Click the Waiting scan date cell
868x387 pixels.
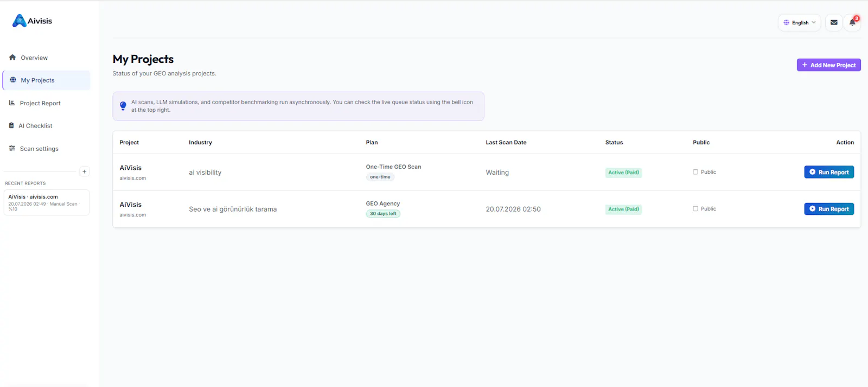point(497,173)
